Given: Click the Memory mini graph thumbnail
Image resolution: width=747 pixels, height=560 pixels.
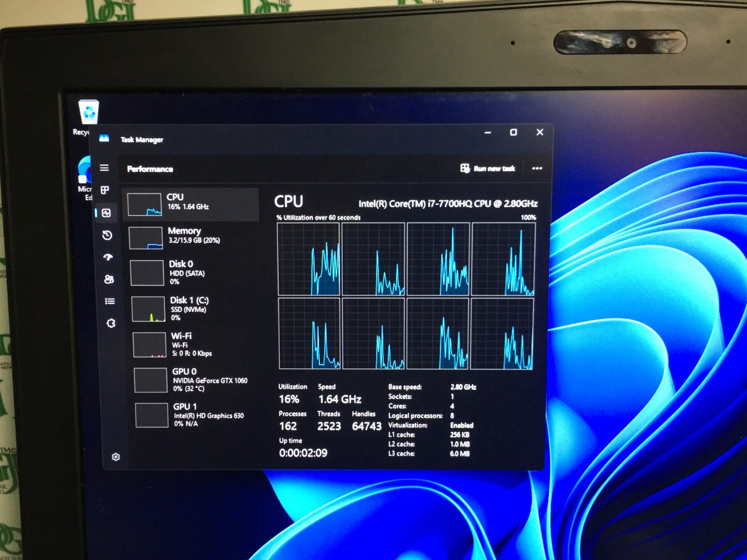Looking at the screenshot, I should pos(146,238).
